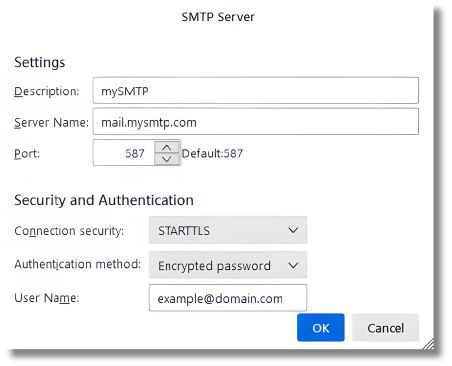Click the Authentication method label

pyautogui.click(x=78, y=264)
